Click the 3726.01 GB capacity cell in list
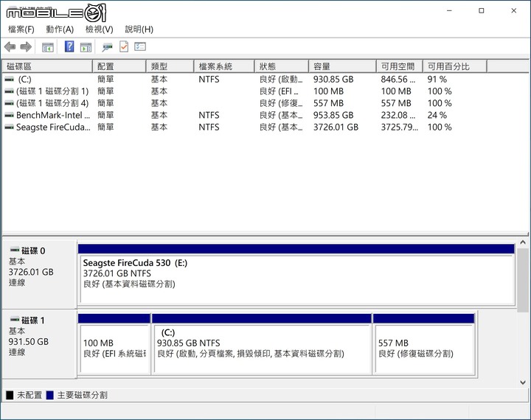The image size is (531, 420). (x=336, y=127)
